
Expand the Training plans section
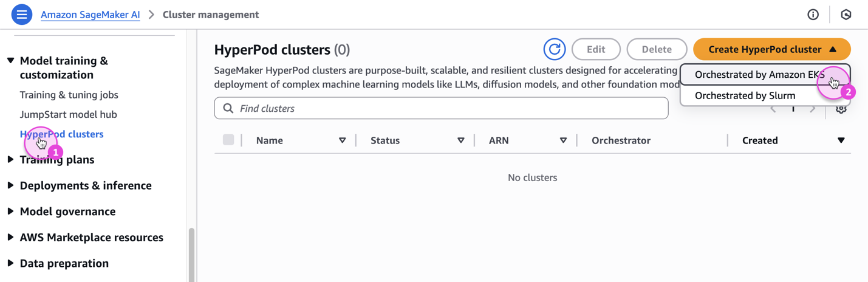pos(10,160)
